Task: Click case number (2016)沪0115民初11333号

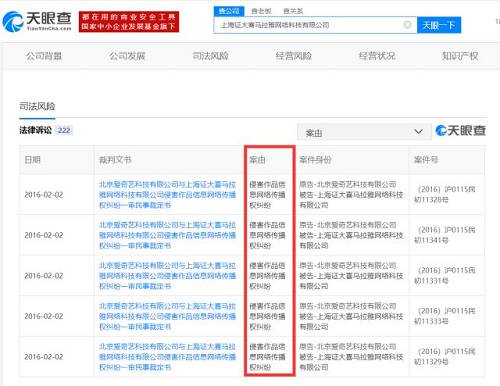Action: 445,316
